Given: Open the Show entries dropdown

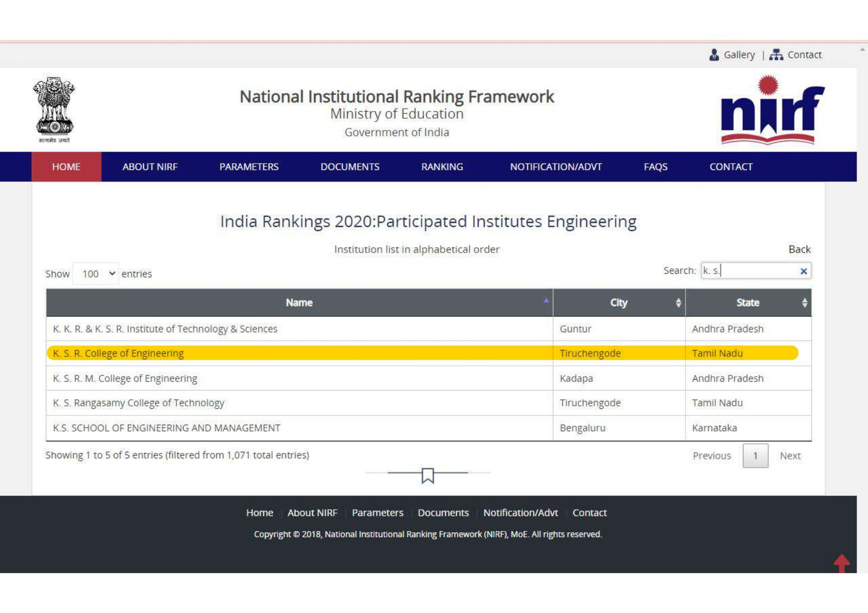Looking at the screenshot, I should [96, 274].
